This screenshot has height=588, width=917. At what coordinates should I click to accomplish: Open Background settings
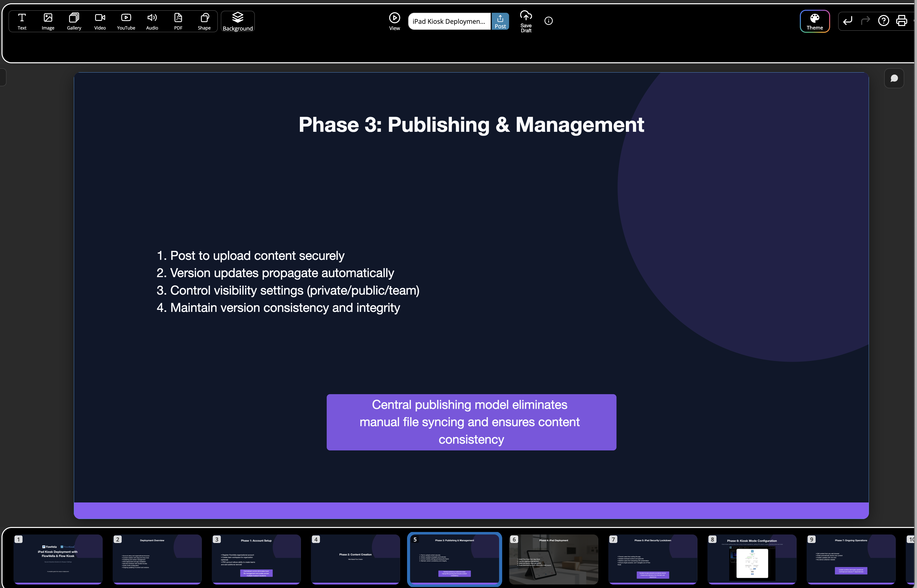pyautogui.click(x=237, y=21)
